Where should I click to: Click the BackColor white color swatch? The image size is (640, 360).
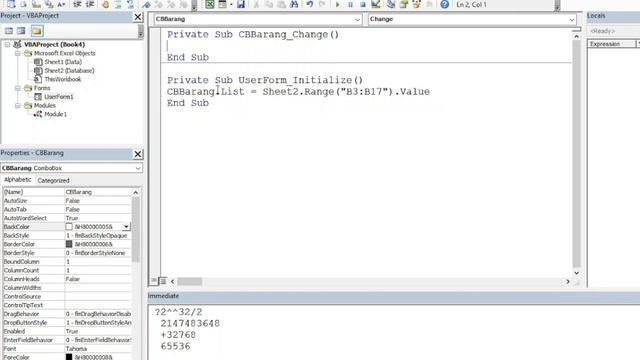(x=69, y=227)
